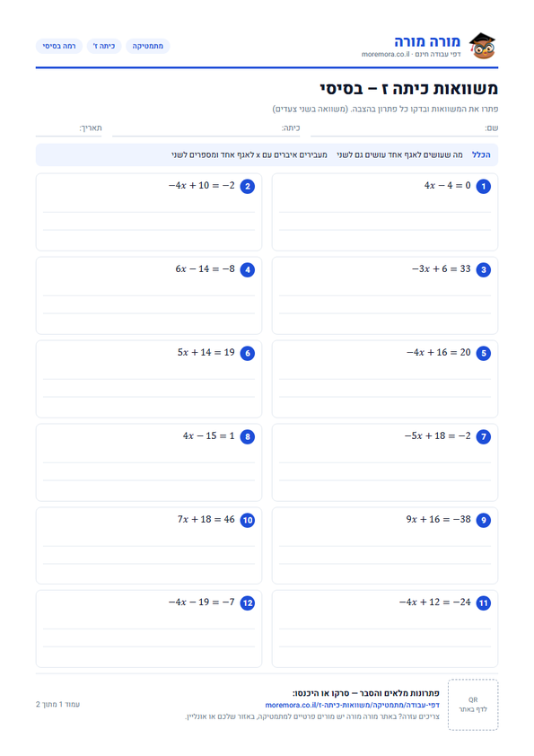Select the מתמטיקה tag pill

(x=148, y=46)
